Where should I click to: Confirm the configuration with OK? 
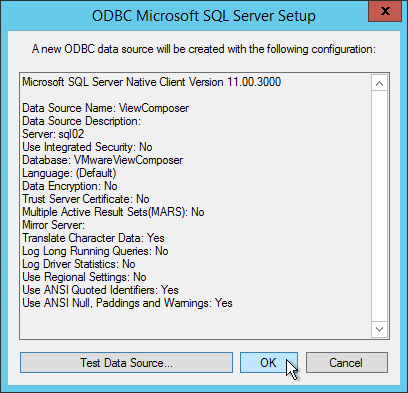pyautogui.click(x=269, y=362)
